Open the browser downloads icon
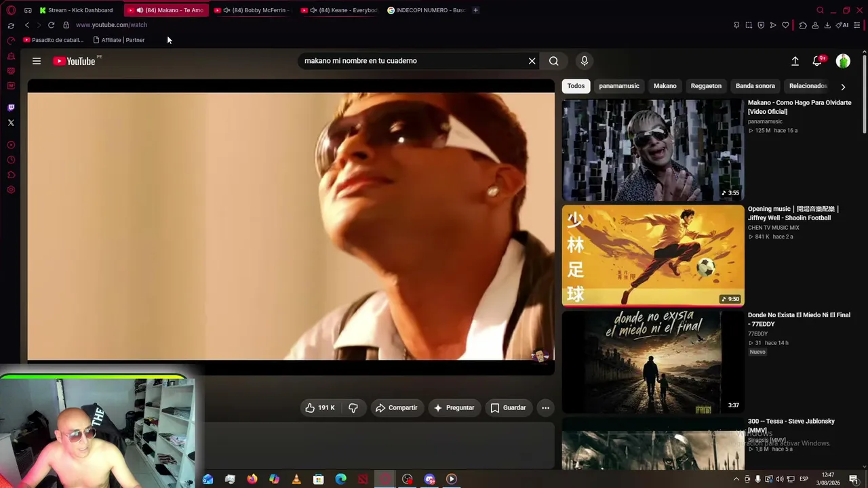Viewport: 868px width, 488px height. click(827, 25)
